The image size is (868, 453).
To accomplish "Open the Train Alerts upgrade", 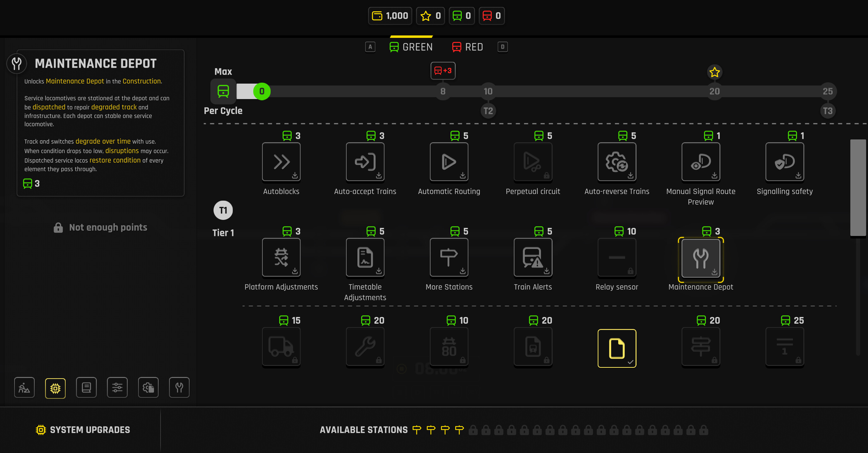I will [x=532, y=257].
